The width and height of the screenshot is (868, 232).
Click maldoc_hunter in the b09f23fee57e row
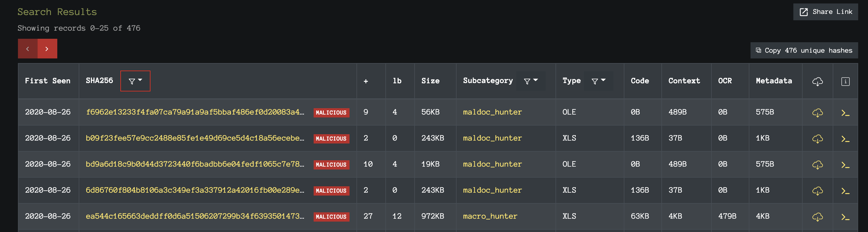click(492, 138)
